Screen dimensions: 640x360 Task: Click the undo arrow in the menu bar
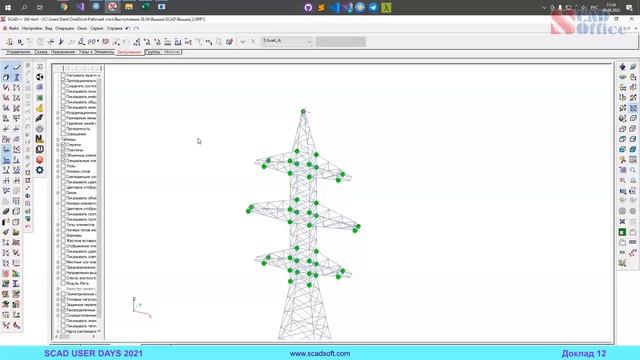(128, 29)
